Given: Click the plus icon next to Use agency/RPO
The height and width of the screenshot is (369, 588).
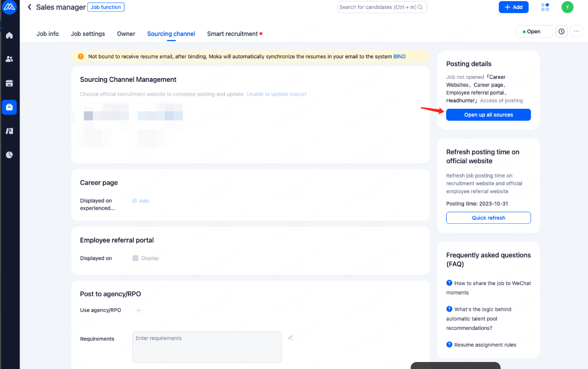Looking at the screenshot, I should tap(138, 310).
